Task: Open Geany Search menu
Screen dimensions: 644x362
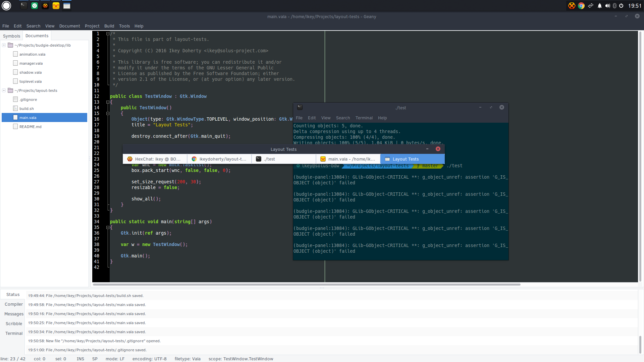Action: click(33, 26)
